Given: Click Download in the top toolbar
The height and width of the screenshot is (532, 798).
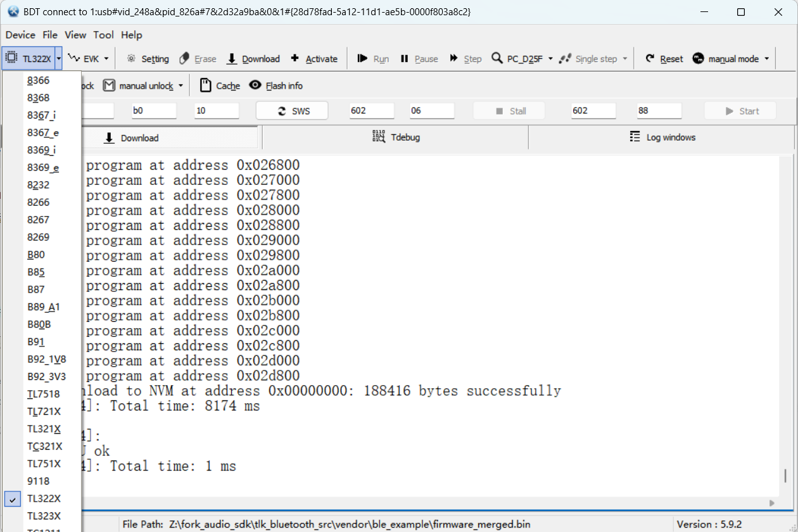Looking at the screenshot, I should coord(253,58).
